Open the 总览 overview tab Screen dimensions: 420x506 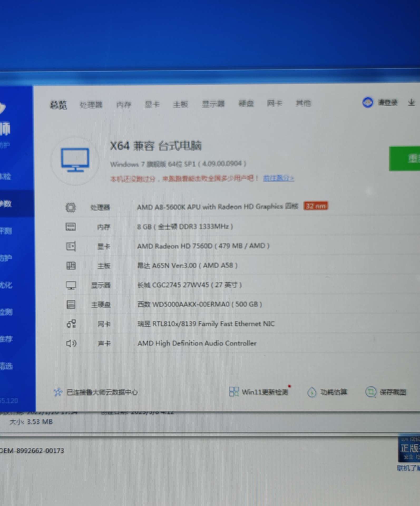click(58, 105)
